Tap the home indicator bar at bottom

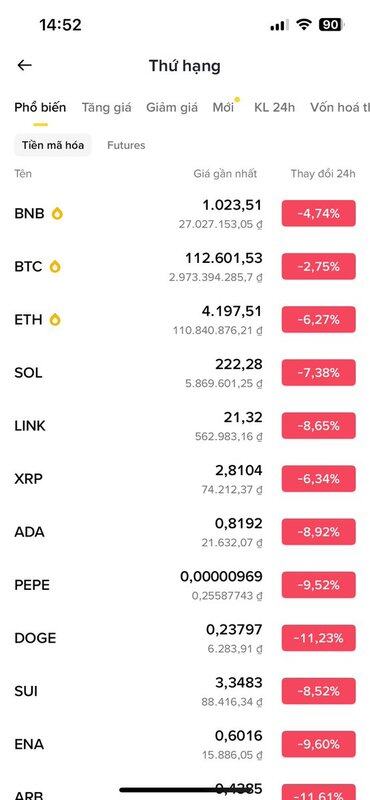(185, 790)
